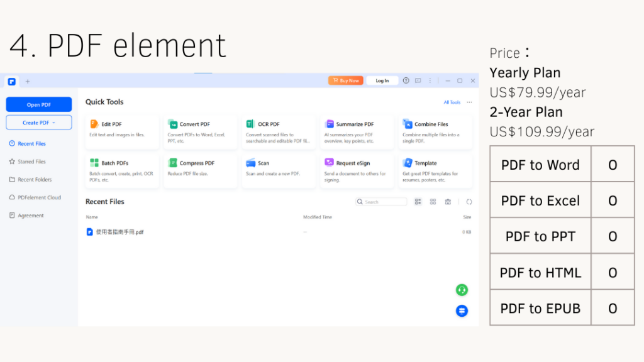Click the "PDF to Word" table cell
Screen dimensions: 644x362
point(540,165)
